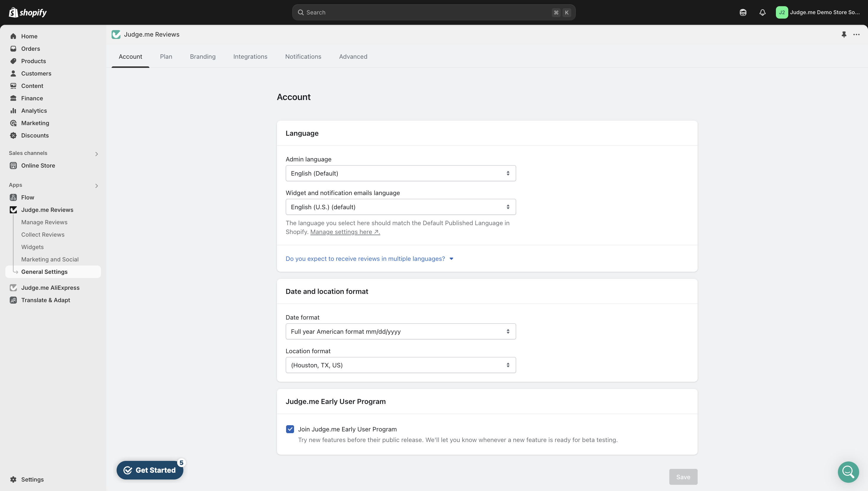Viewport: 868px width, 491px height.
Task: Click the Customers person icon
Action: coord(13,73)
